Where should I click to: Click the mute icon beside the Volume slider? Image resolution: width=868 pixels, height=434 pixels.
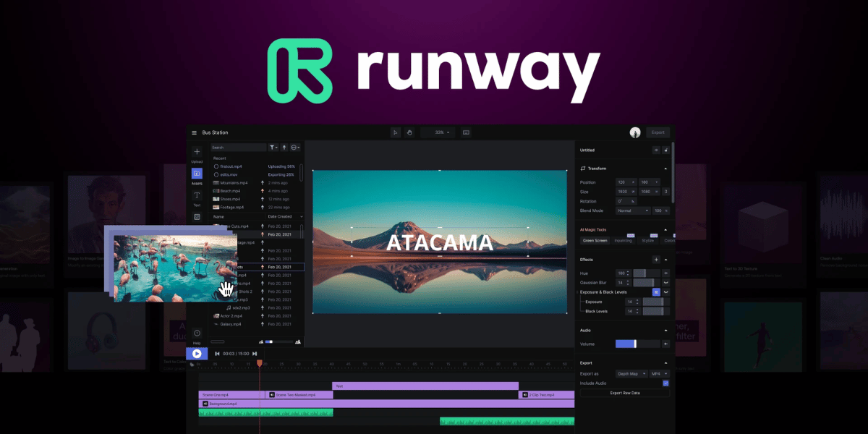666,344
